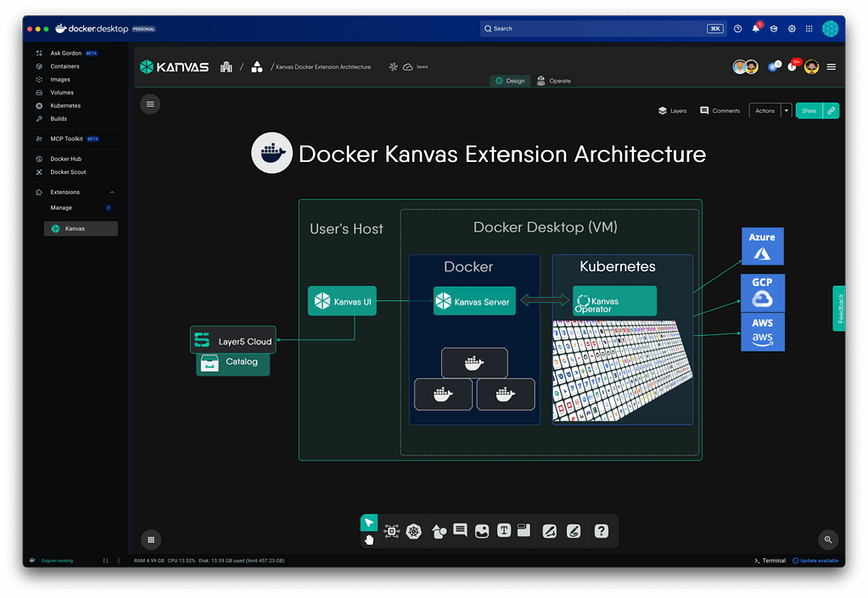Click the Share button
The image size is (868, 598).
tap(809, 110)
